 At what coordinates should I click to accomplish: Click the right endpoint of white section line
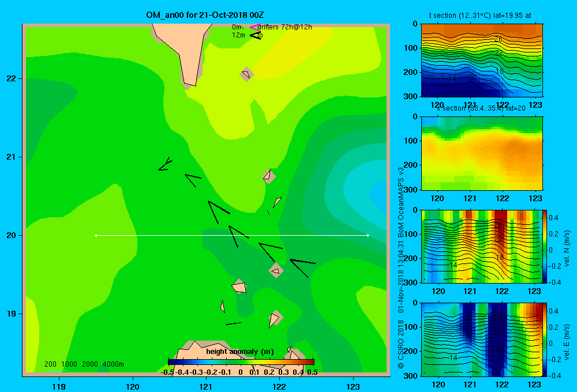click(368, 235)
